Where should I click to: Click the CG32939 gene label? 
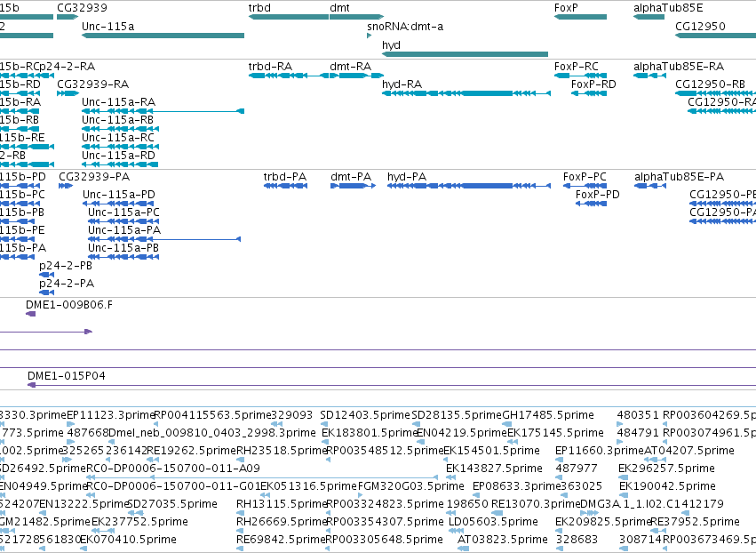(x=82, y=8)
